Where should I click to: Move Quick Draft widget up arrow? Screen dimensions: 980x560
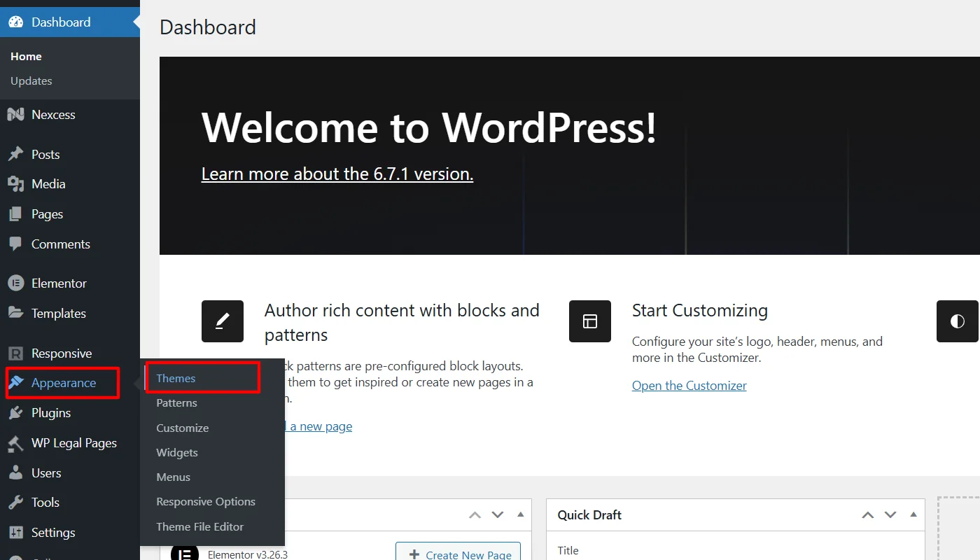(x=868, y=514)
